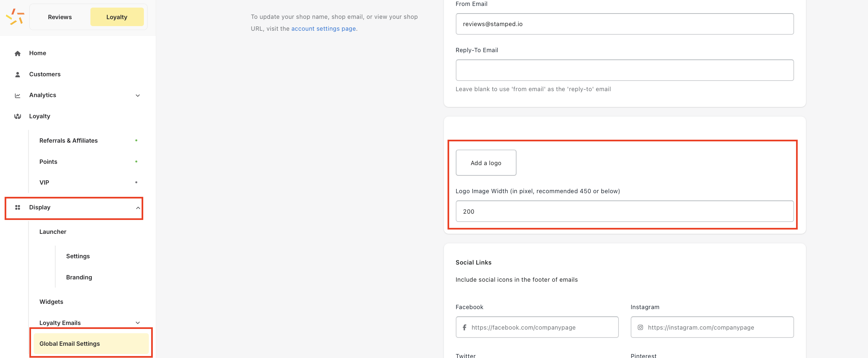Click the Facebook icon in field
Viewport: 868px width, 358px height.
coord(464,327)
